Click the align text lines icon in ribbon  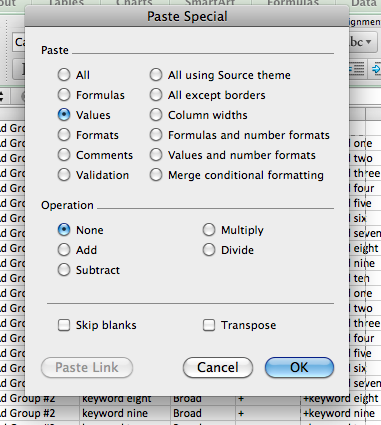[x=357, y=69]
